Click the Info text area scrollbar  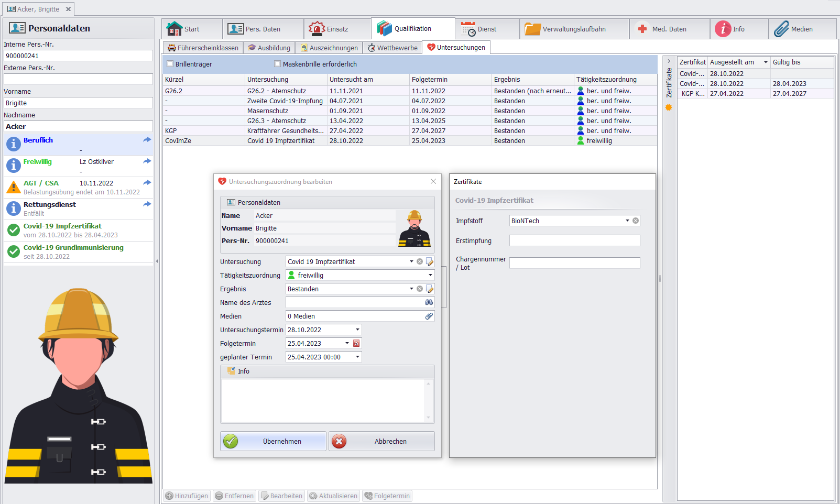429,400
